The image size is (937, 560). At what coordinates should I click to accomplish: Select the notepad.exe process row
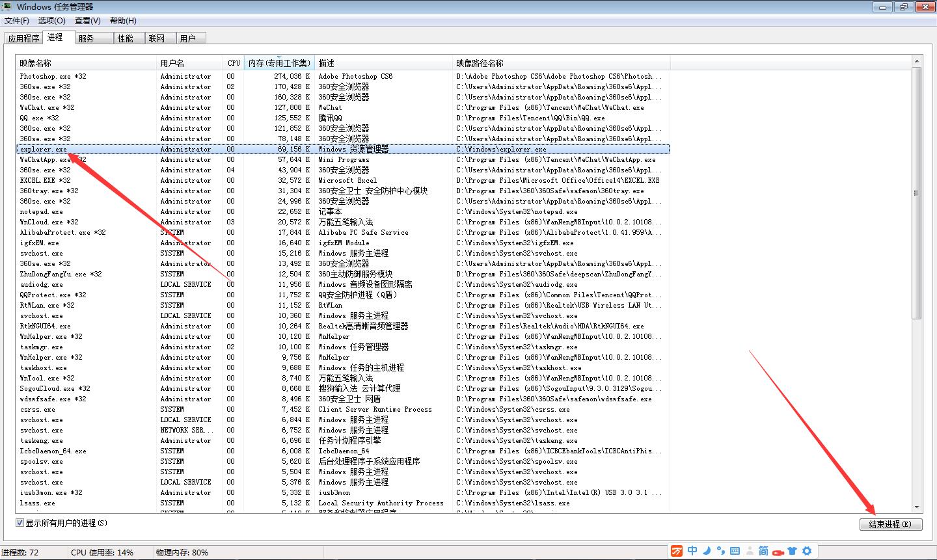[x=343, y=211]
